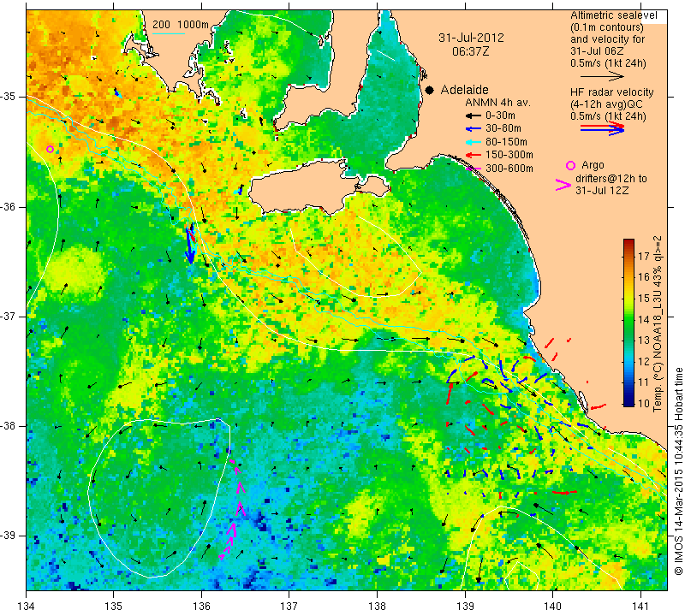Click the date '31-Jul-2012'

click(x=471, y=38)
